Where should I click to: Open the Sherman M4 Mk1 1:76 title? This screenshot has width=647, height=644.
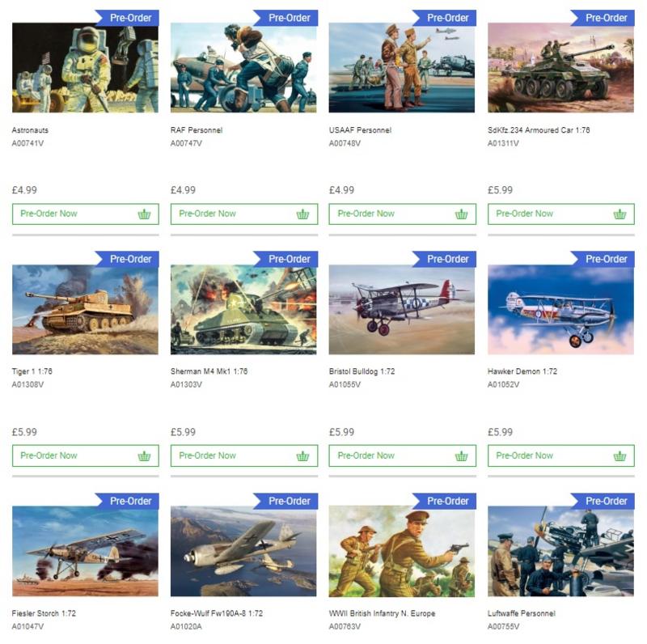tap(209, 371)
